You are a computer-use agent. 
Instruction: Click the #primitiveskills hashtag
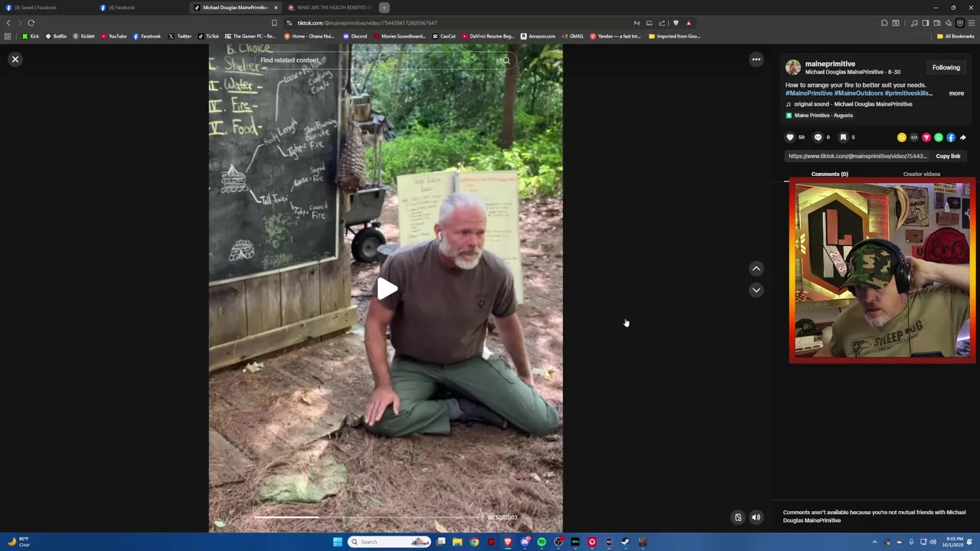point(908,93)
